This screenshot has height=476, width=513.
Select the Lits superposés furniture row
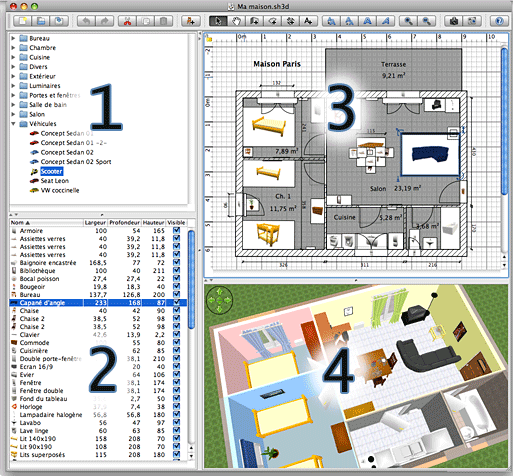point(97,454)
